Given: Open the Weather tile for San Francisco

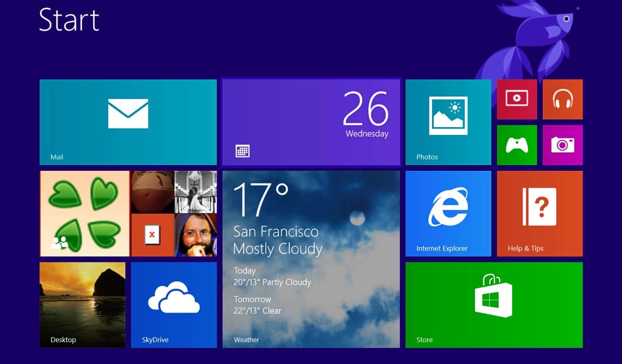Looking at the screenshot, I should point(311,259).
